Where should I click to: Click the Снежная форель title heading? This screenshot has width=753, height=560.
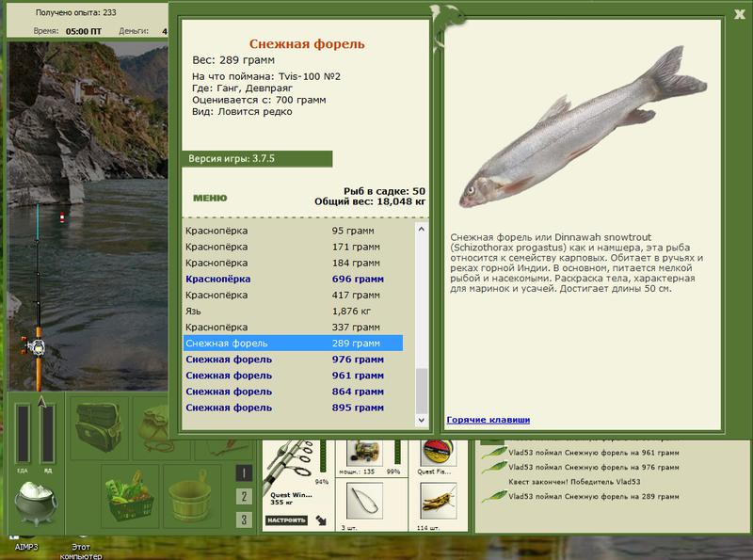[307, 43]
